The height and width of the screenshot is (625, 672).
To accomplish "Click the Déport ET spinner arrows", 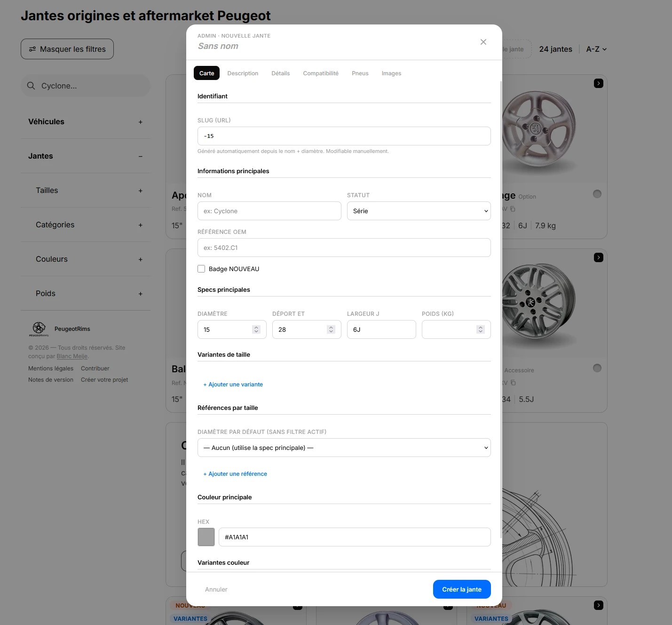I will [x=331, y=329].
